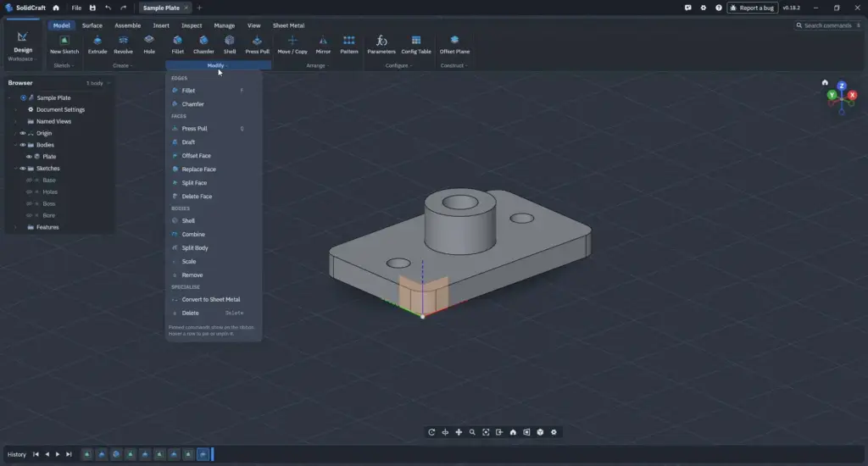Click the home view icon in view toolbar
This screenshot has width=868, height=466.
point(513,432)
